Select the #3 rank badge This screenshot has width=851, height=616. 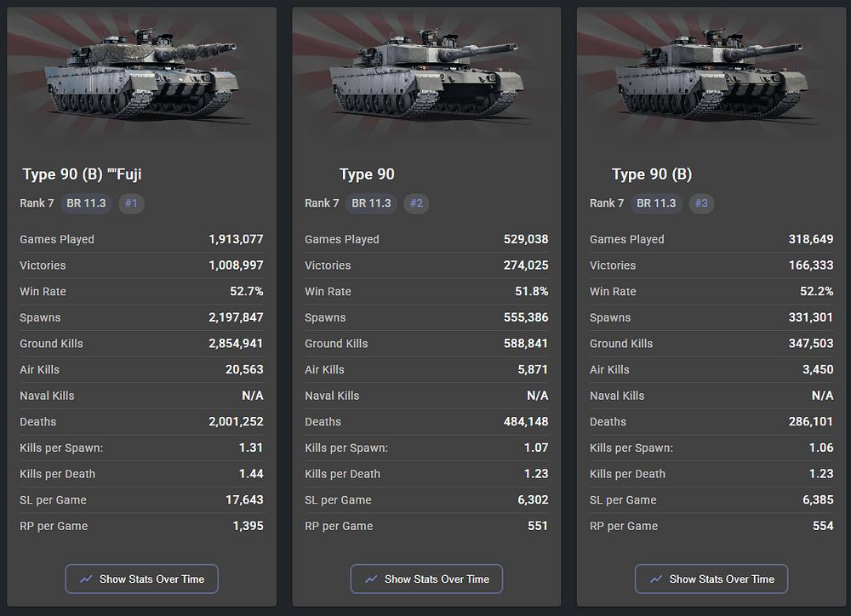coord(701,203)
